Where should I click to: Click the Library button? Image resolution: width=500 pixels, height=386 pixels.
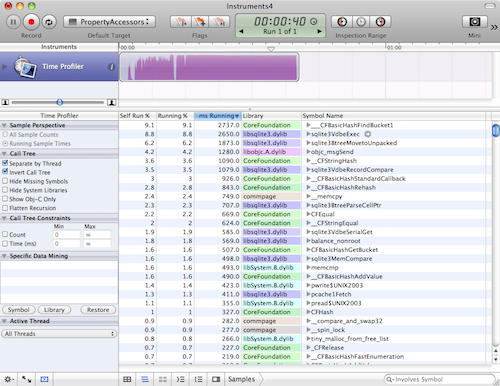click(x=54, y=310)
